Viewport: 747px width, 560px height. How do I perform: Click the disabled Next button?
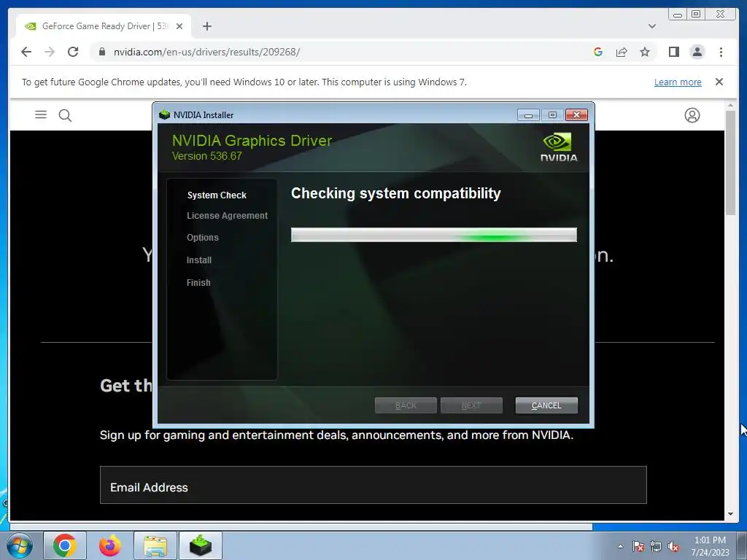coord(471,405)
